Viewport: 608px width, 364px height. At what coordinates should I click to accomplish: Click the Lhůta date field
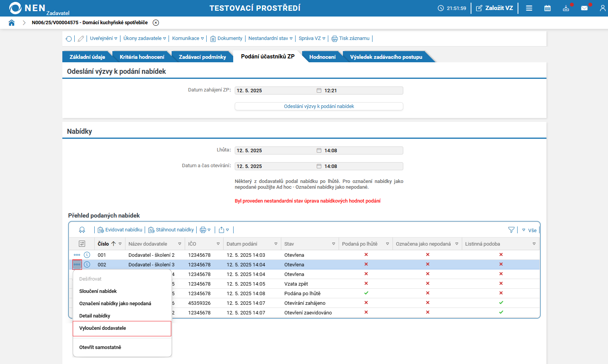275,151
